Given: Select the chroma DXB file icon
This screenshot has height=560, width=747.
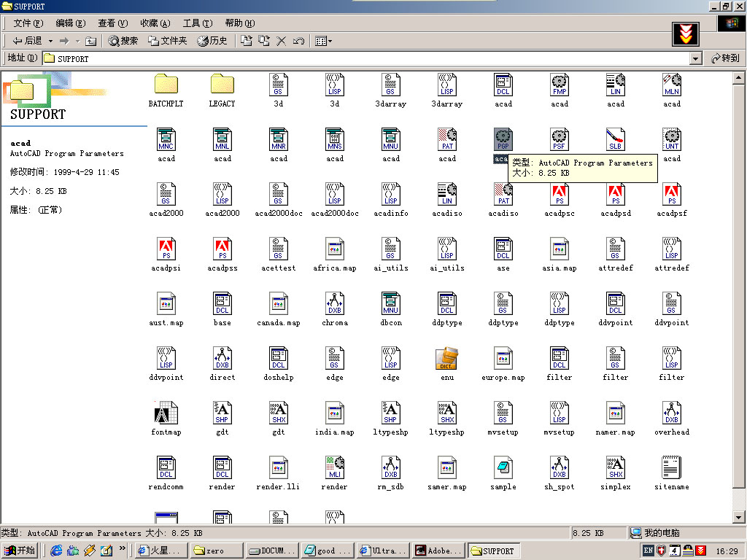Looking at the screenshot, I should pos(335,303).
